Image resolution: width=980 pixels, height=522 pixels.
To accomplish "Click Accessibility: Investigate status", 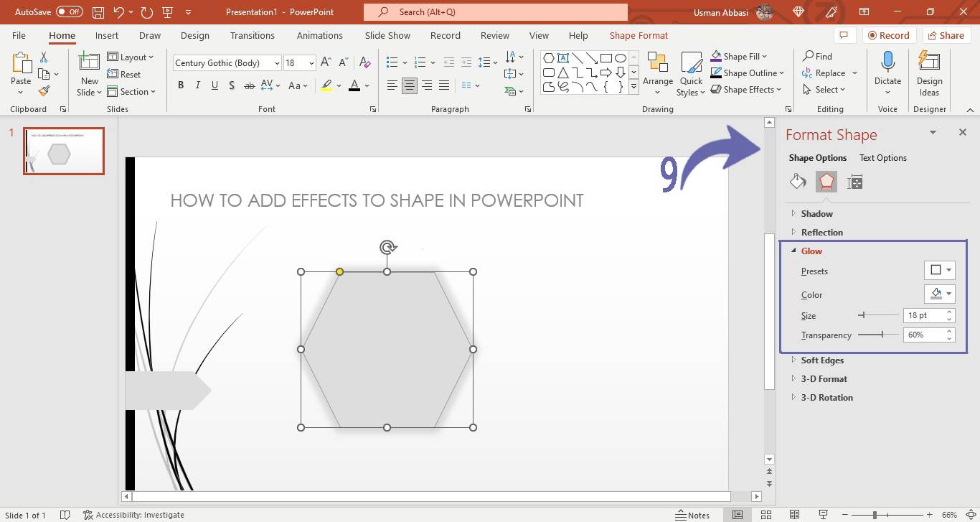I will pos(133,515).
